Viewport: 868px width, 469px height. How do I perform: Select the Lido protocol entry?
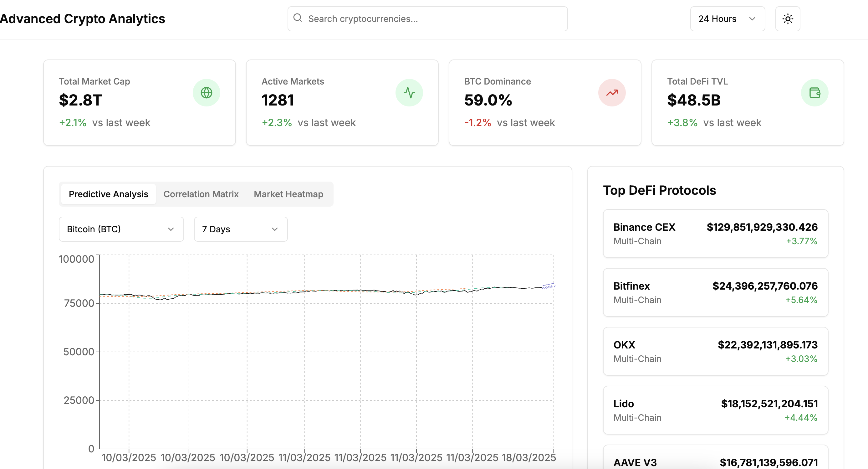715,410
